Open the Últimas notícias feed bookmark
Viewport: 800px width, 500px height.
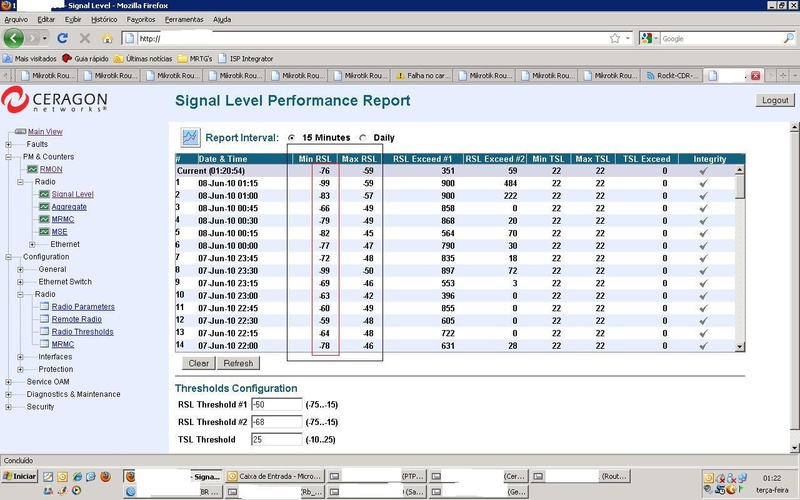(x=143, y=59)
